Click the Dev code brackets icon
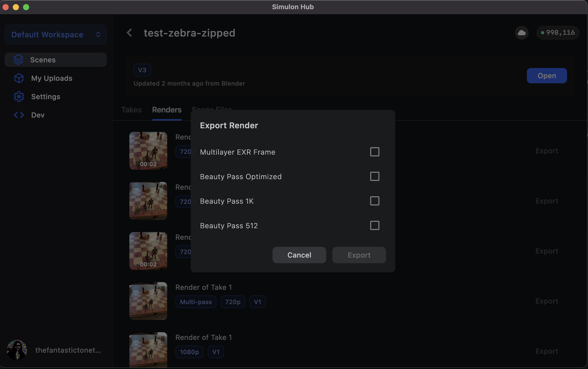588x369 pixels. tap(19, 115)
